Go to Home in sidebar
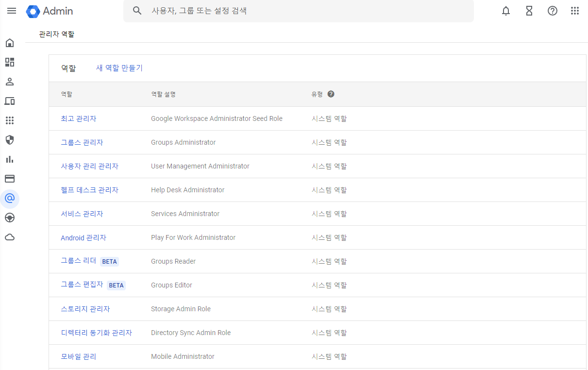 pos(10,43)
